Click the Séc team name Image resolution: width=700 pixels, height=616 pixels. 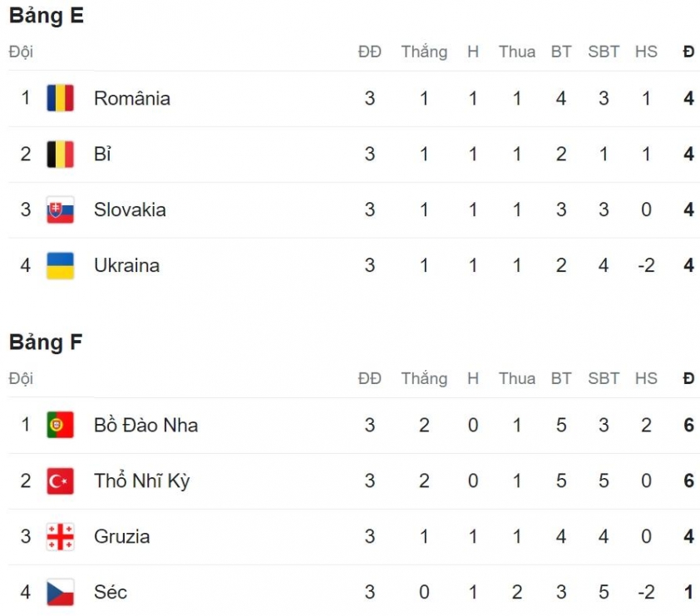pyautogui.click(x=111, y=593)
